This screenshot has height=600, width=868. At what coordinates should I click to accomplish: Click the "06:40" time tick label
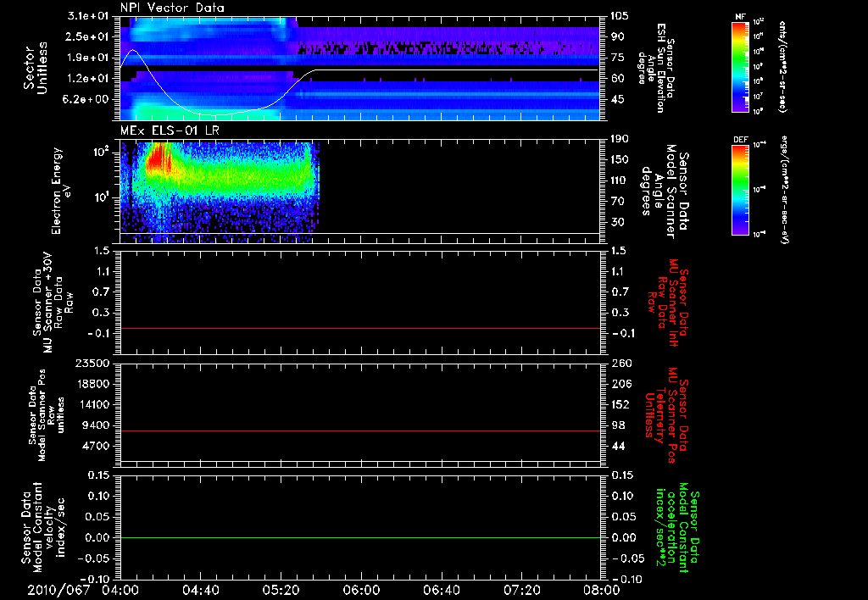[x=441, y=590]
